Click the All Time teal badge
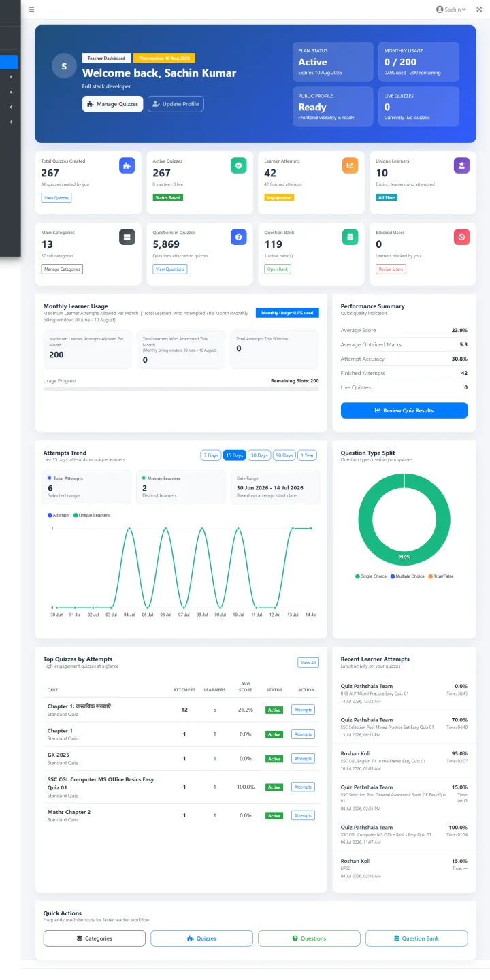The width and height of the screenshot is (490, 980). click(x=387, y=197)
